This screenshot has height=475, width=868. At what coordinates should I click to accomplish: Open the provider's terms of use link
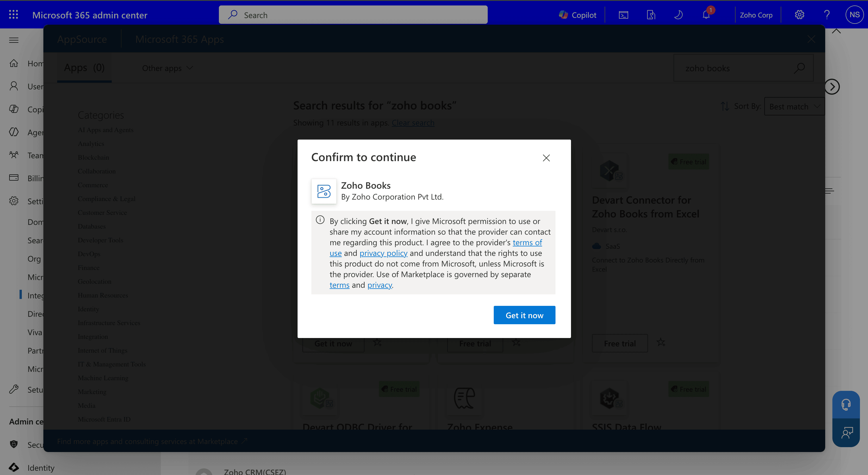(528, 243)
